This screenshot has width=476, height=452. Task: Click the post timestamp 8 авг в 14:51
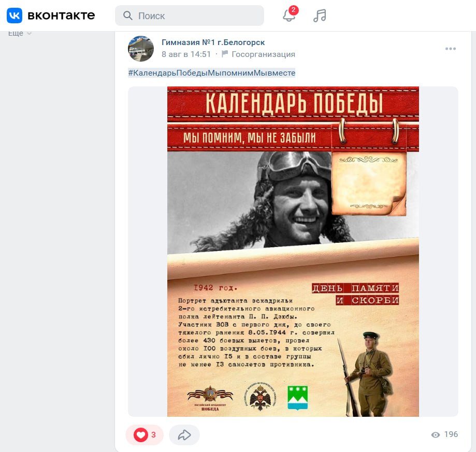click(186, 54)
